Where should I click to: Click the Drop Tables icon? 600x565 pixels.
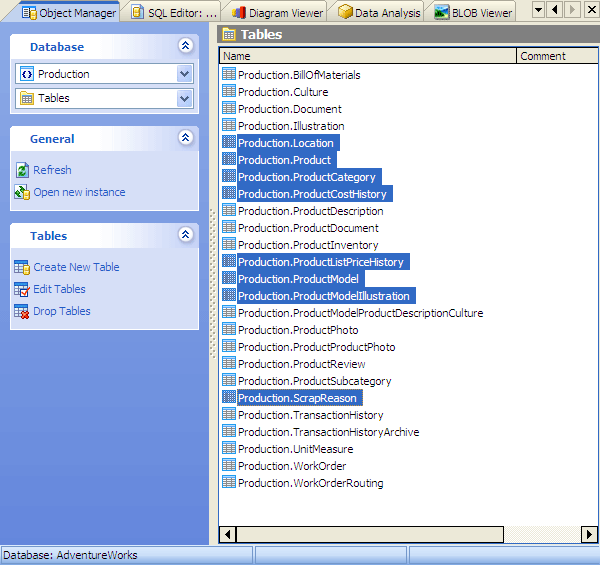(x=22, y=311)
